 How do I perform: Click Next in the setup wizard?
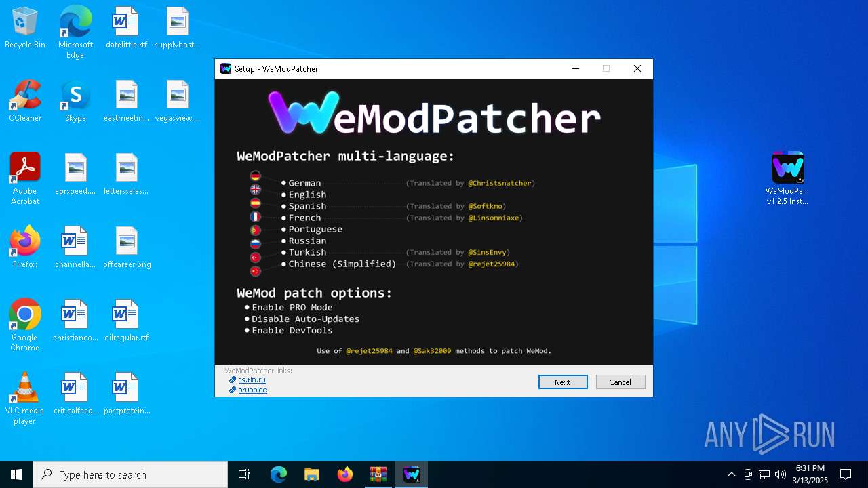(563, 382)
